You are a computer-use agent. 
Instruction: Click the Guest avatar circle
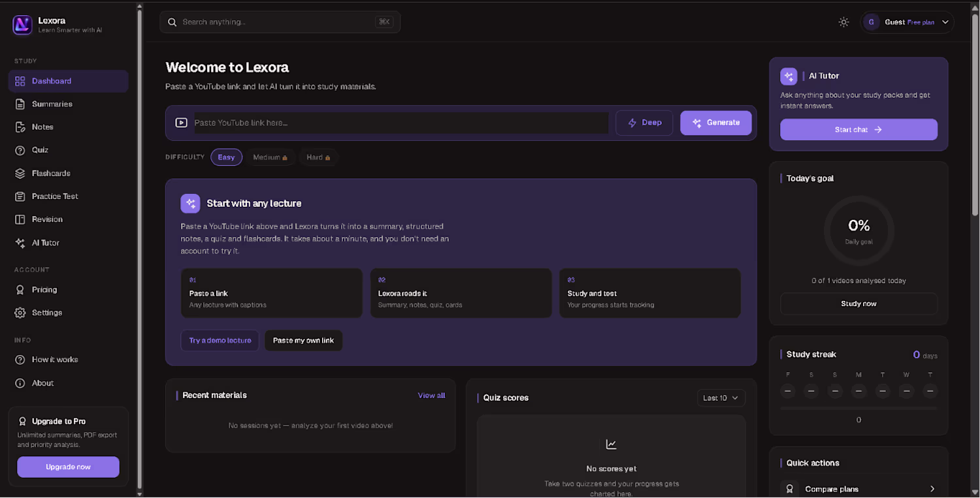pyautogui.click(x=871, y=22)
